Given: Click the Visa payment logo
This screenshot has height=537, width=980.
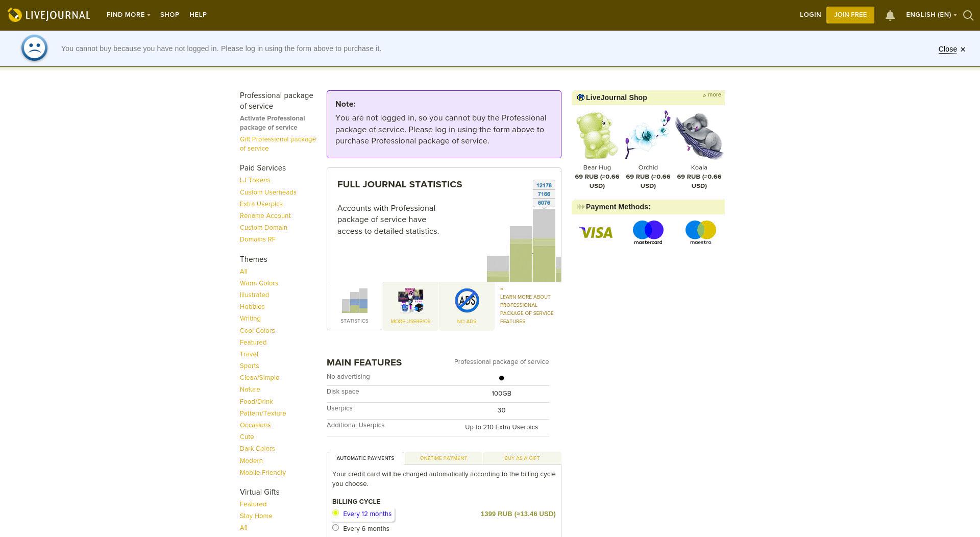Looking at the screenshot, I should click(596, 233).
